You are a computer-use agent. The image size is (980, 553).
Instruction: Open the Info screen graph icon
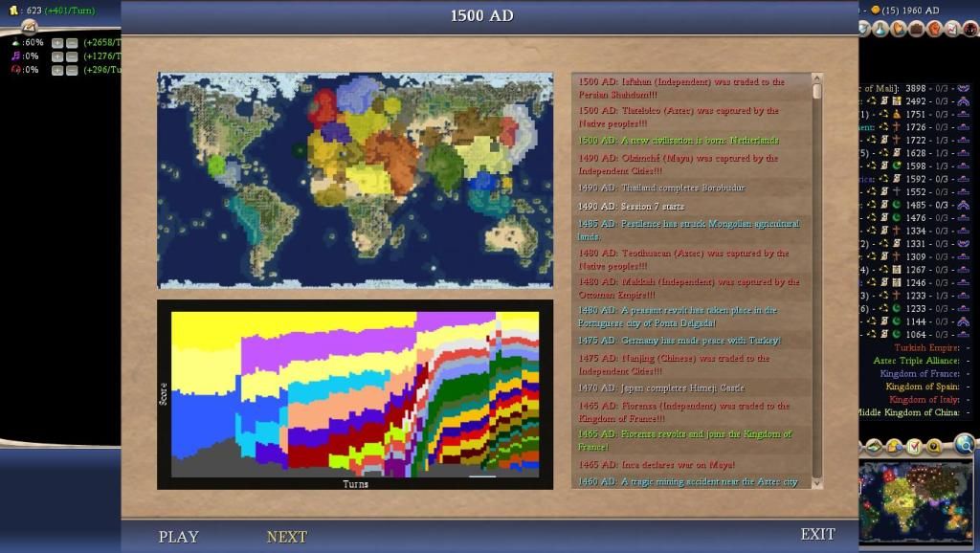tap(952, 29)
